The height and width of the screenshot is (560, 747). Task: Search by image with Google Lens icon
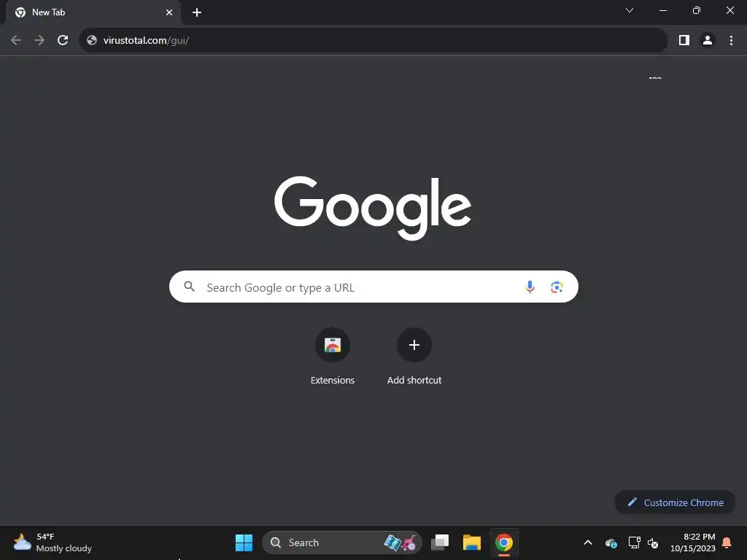[557, 287]
